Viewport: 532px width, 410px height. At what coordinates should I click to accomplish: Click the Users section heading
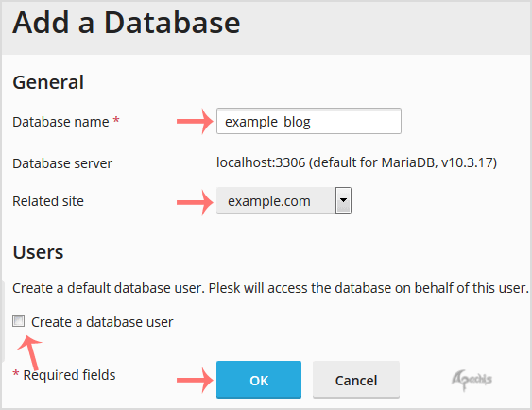click(x=38, y=252)
